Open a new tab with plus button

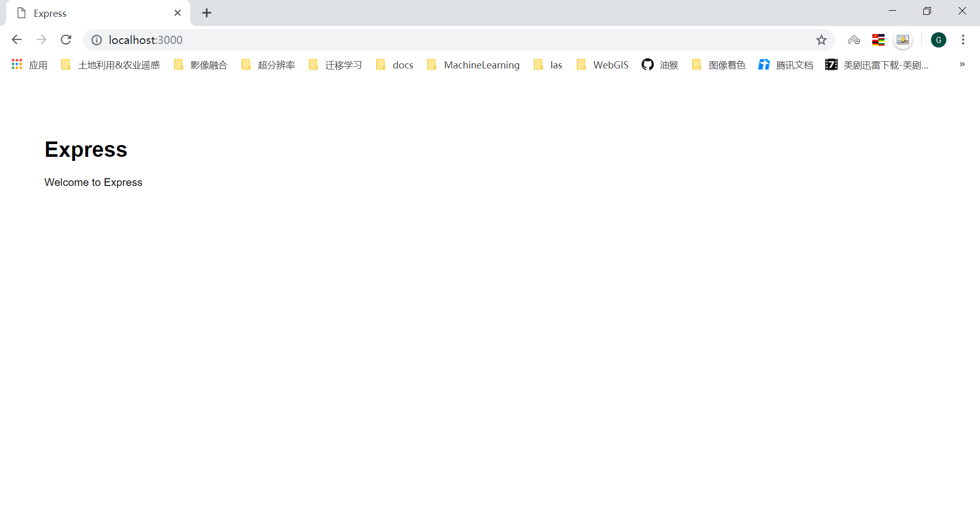click(207, 13)
